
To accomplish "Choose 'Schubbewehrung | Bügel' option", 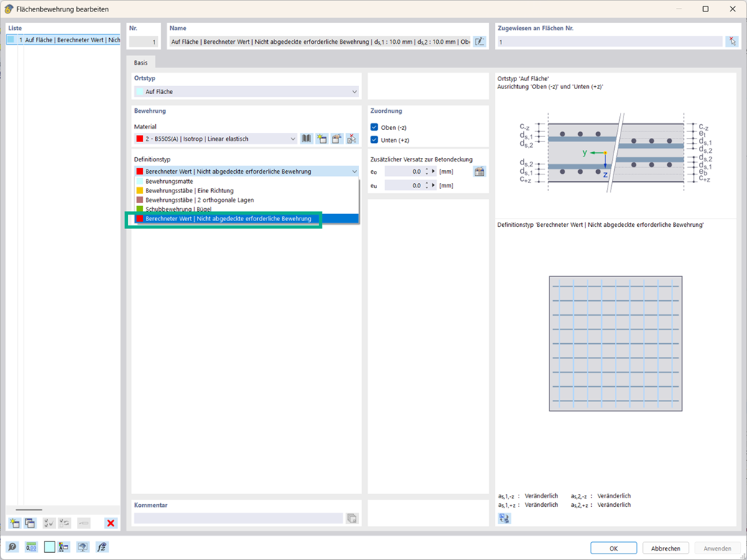I will (x=246, y=209).
